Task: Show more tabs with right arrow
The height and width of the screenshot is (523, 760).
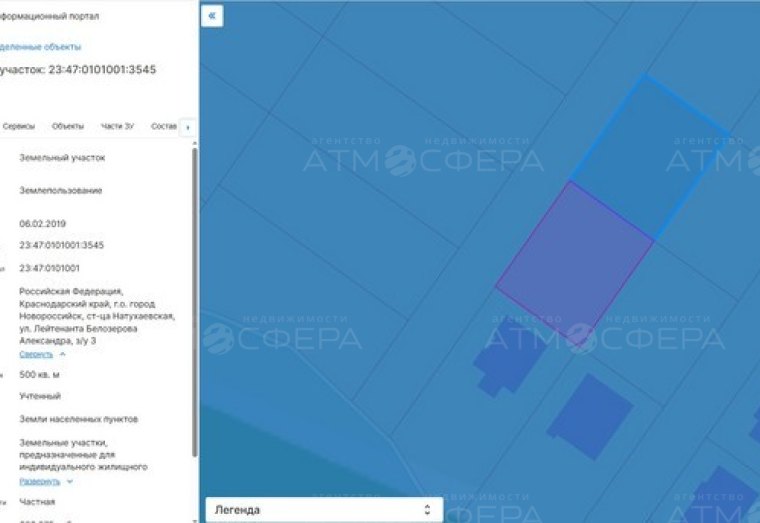Action: pos(188,127)
